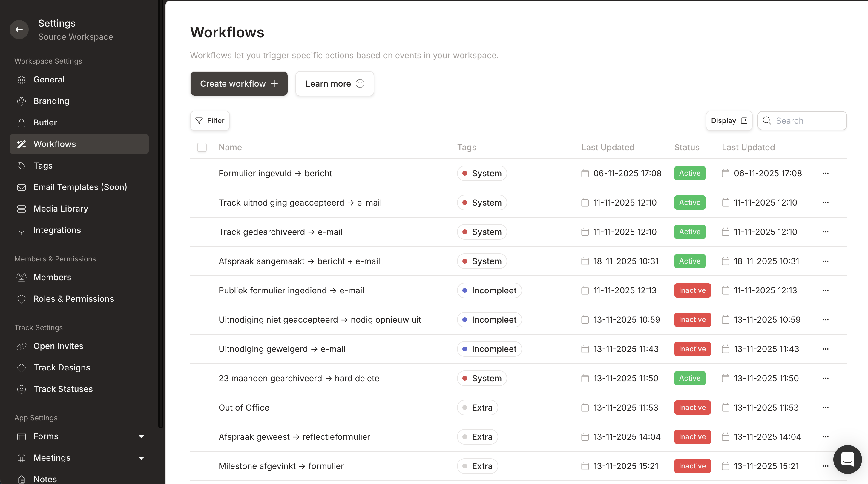Screen dimensions: 868x484
Task: Click the Filter funnel button
Action: point(210,121)
